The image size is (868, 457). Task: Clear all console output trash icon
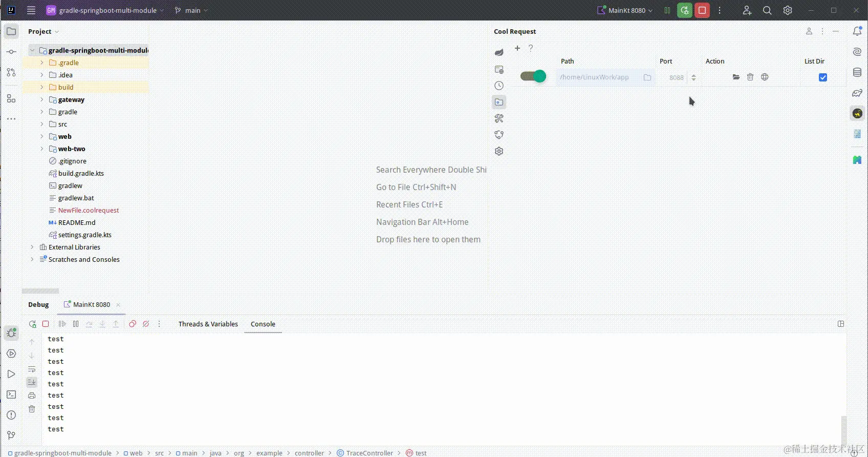[x=32, y=409]
